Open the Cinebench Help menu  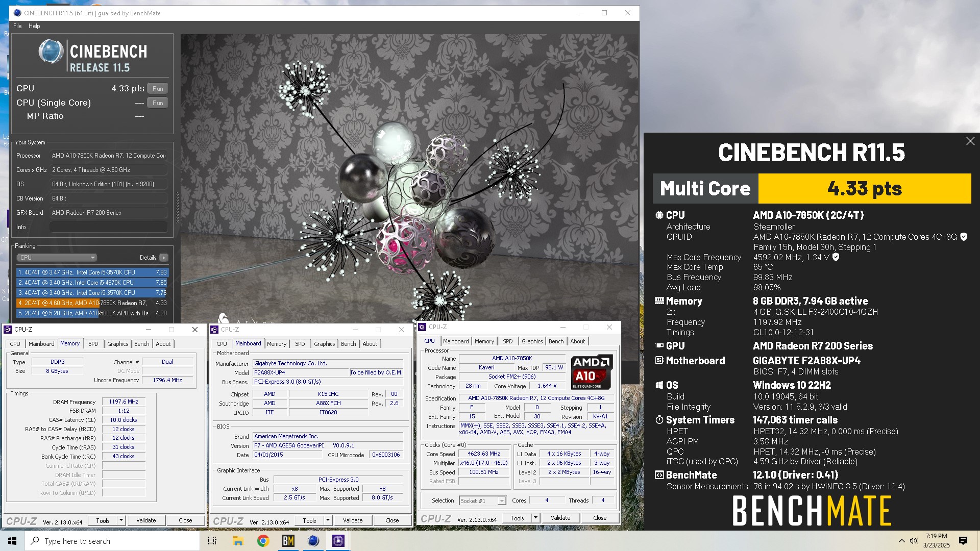tap(34, 26)
